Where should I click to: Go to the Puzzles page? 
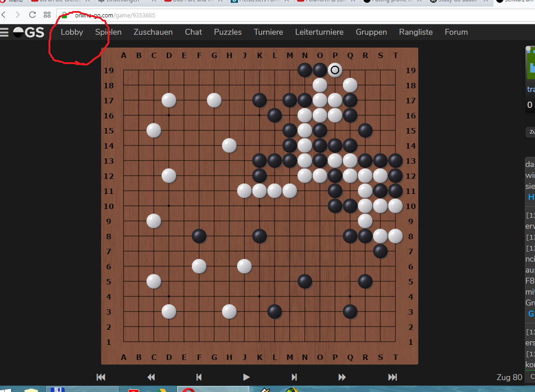click(x=227, y=32)
